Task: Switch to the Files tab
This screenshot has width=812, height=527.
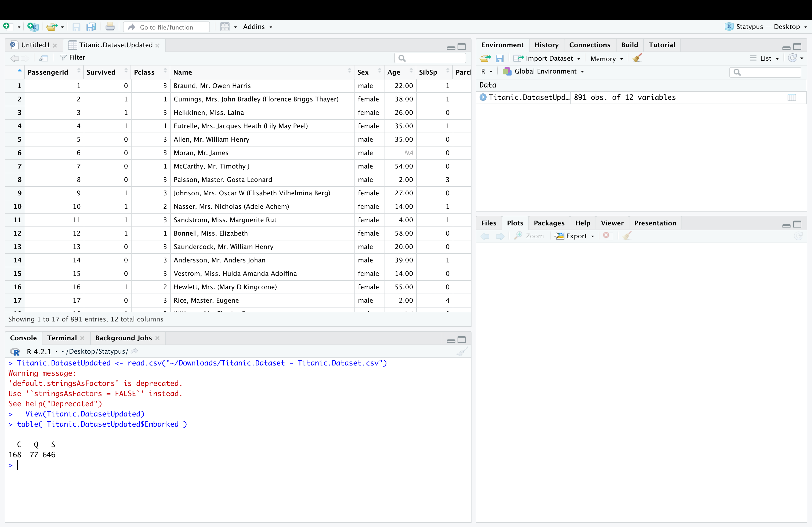Action: [488, 223]
